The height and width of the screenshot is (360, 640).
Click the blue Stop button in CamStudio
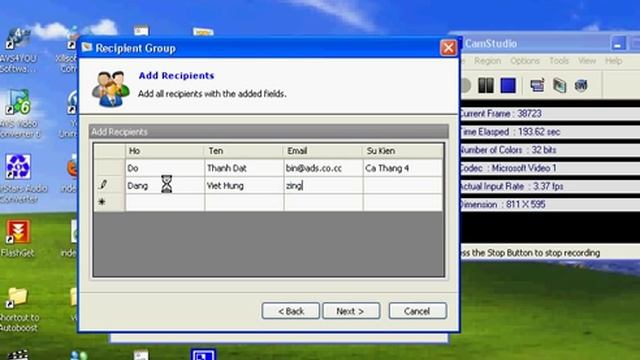pos(508,86)
